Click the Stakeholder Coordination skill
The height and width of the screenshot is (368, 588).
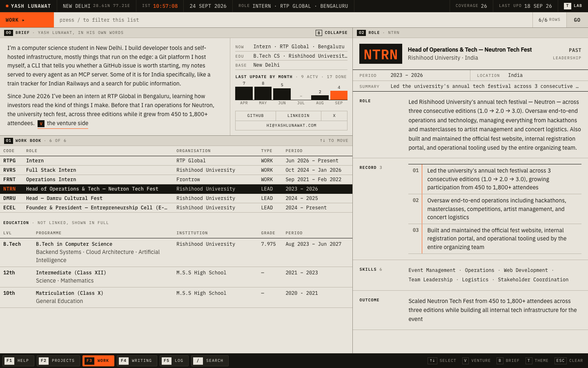pos(533,280)
